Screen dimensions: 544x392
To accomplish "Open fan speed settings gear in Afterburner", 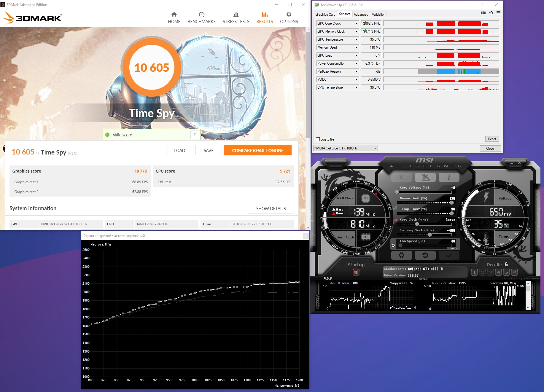I will pos(393,246).
